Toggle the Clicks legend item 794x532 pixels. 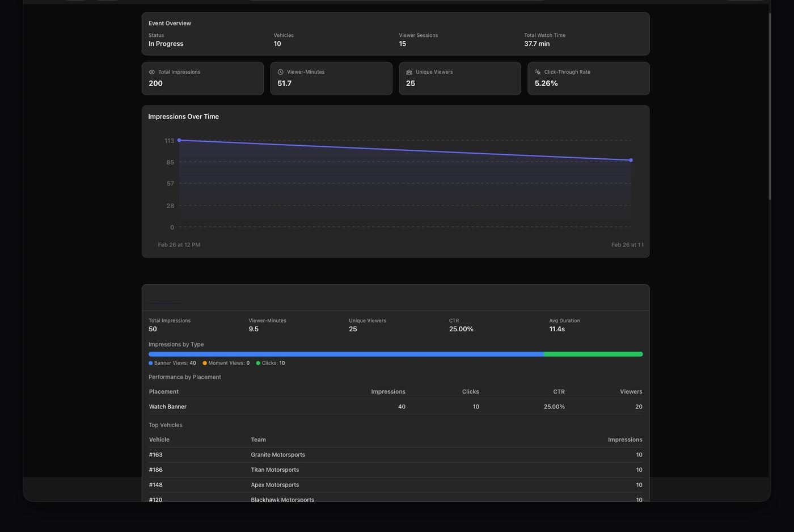click(x=271, y=363)
